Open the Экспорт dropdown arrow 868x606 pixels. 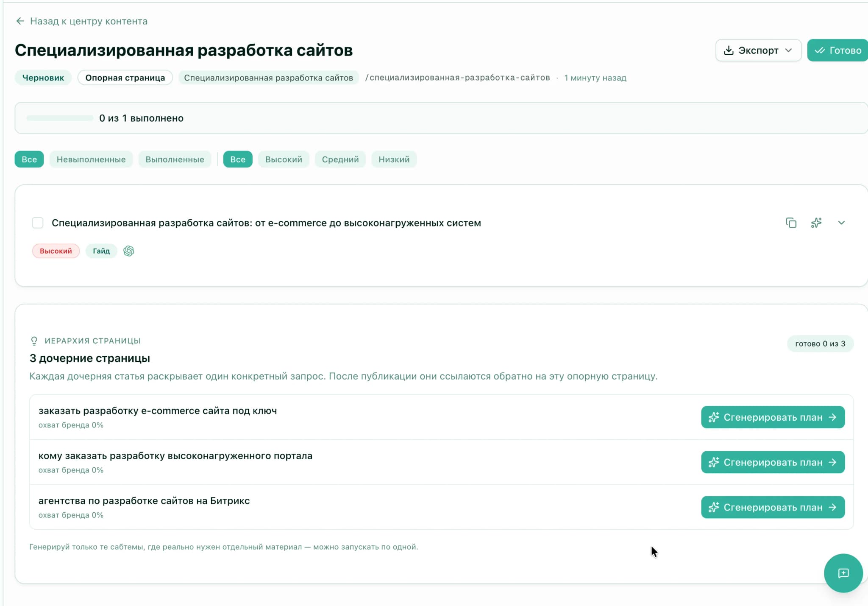(x=789, y=50)
